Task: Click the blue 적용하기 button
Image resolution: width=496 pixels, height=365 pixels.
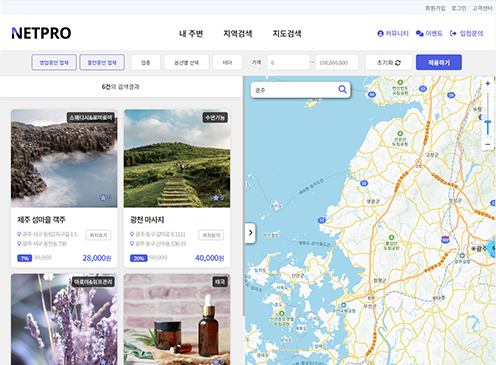Action: (439, 62)
